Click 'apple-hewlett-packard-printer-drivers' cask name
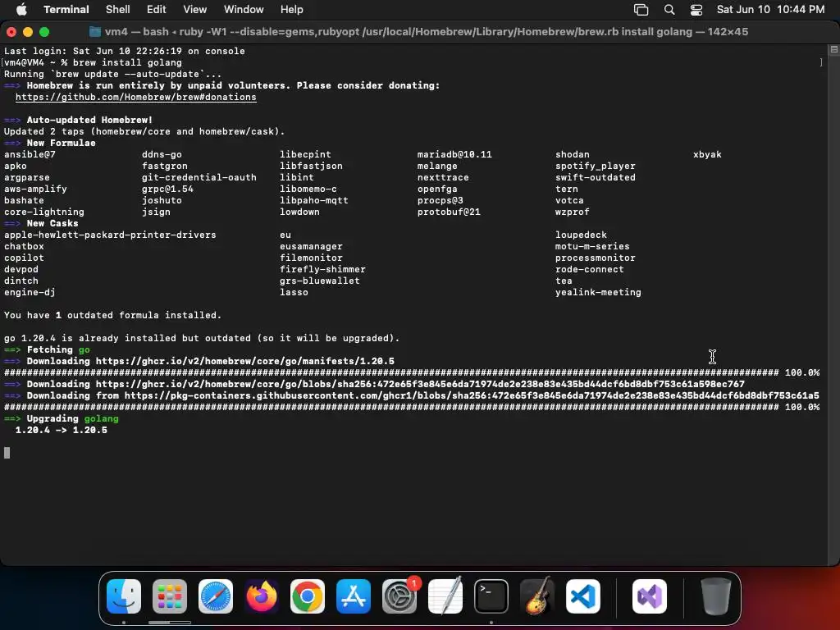The width and height of the screenshot is (840, 630). (x=110, y=235)
